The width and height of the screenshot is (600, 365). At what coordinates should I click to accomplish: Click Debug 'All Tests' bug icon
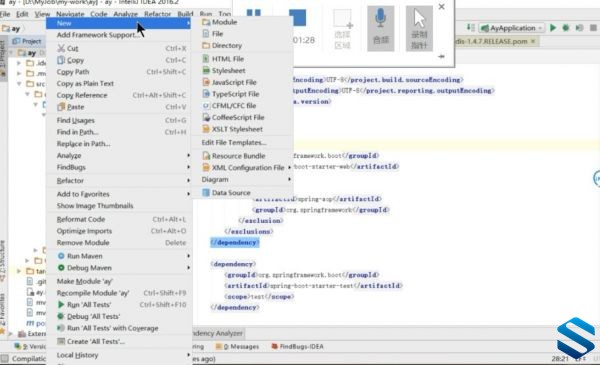[x=61, y=316]
